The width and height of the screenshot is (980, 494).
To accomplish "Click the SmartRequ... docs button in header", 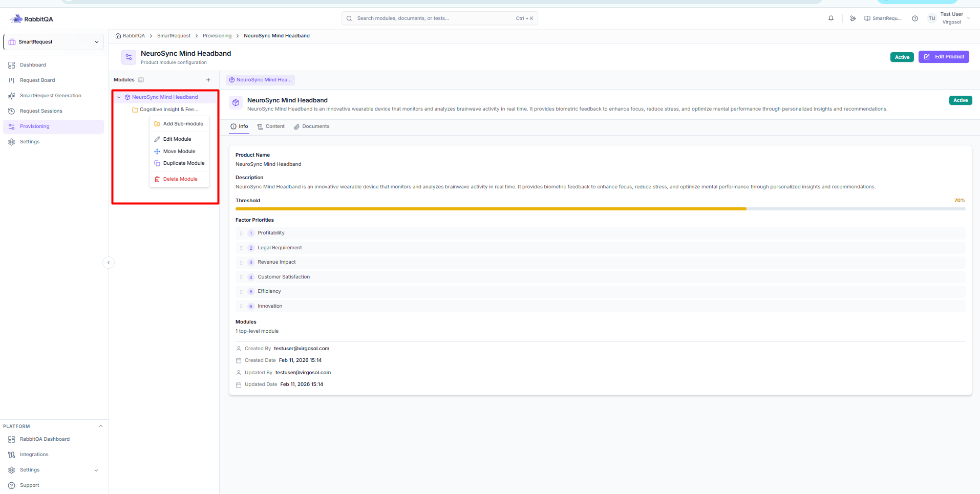I will point(883,18).
